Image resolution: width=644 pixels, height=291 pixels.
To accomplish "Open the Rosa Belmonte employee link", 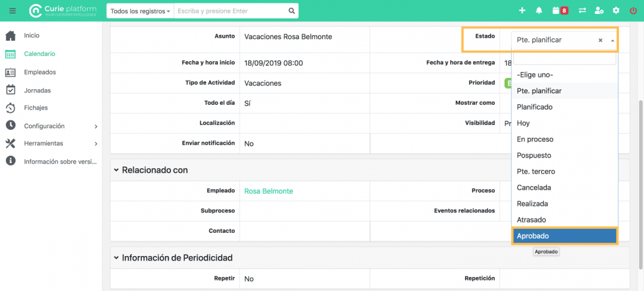I will click(x=269, y=191).
